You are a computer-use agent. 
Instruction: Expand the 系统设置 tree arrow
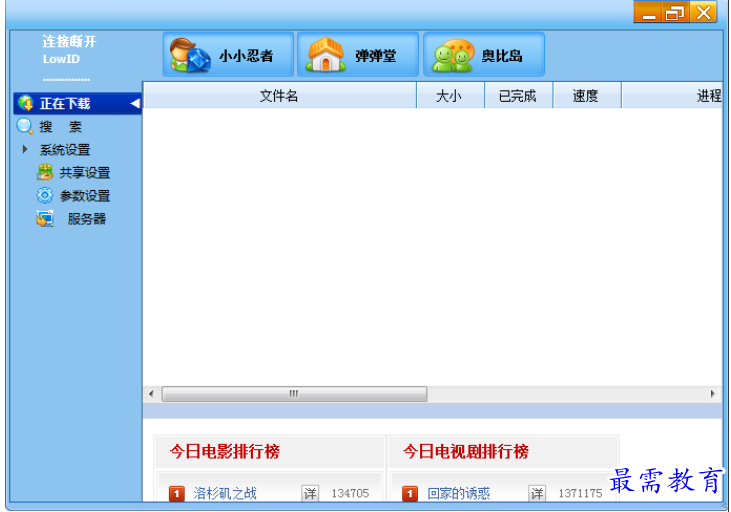25,149
